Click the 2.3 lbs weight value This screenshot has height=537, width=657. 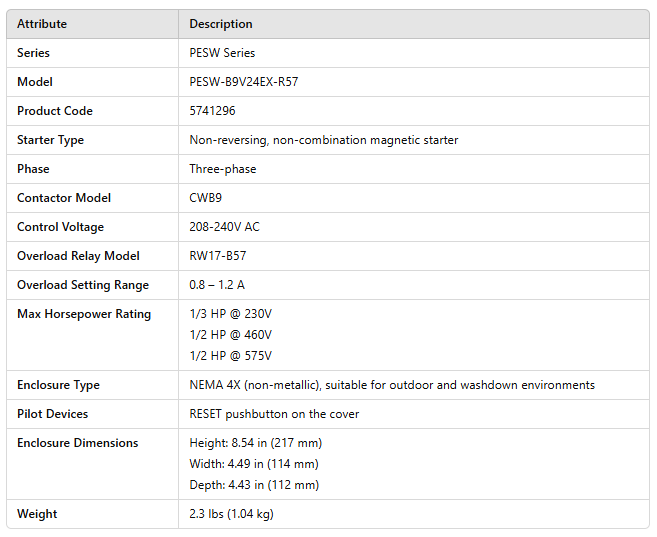click(231, 514)
